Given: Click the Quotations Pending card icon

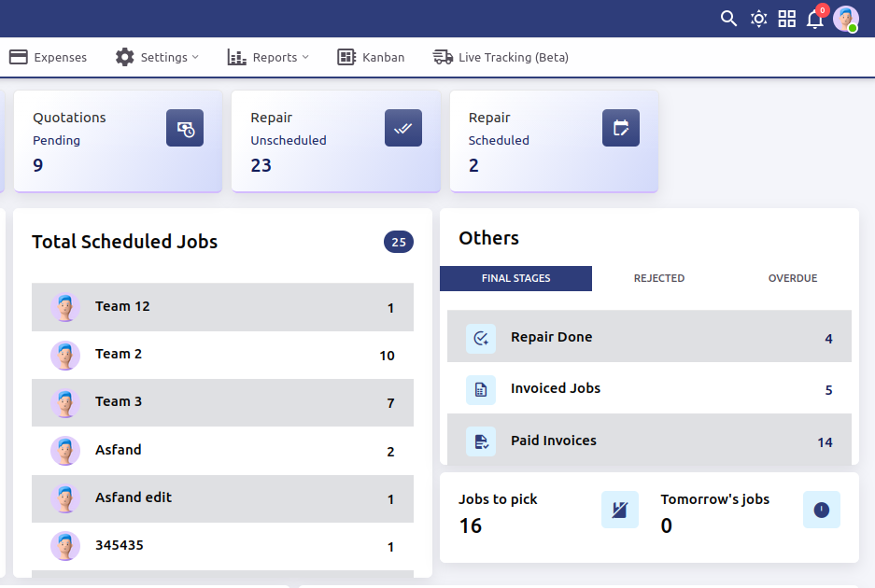Looking at the screenshot, I should click(x=185, y=128).
